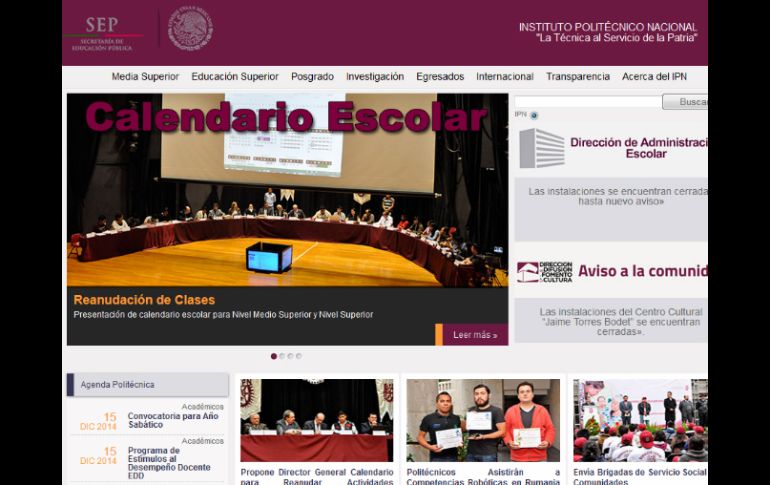
Task: Switch to the second carousel slide dot
Action: click(x=282, y=356)
